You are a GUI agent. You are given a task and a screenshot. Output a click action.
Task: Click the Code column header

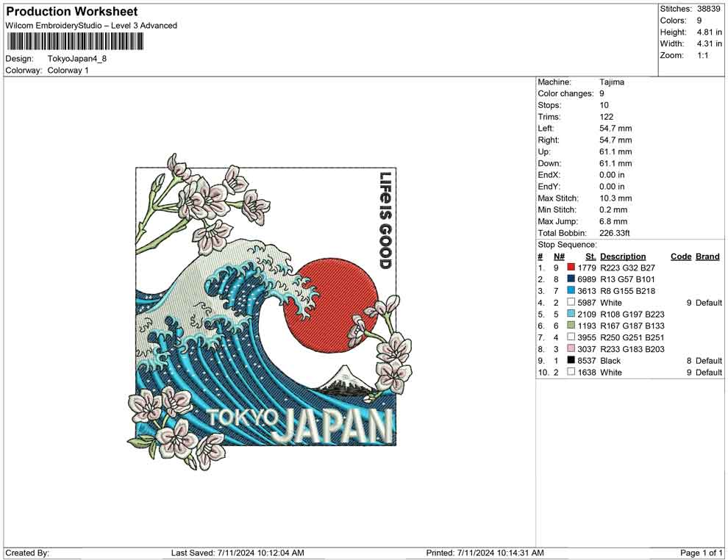(x=681, y=256)
